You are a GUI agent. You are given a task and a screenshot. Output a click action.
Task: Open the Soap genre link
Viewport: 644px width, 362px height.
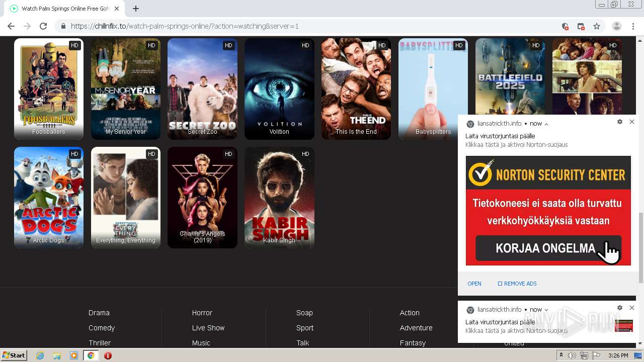304,313
